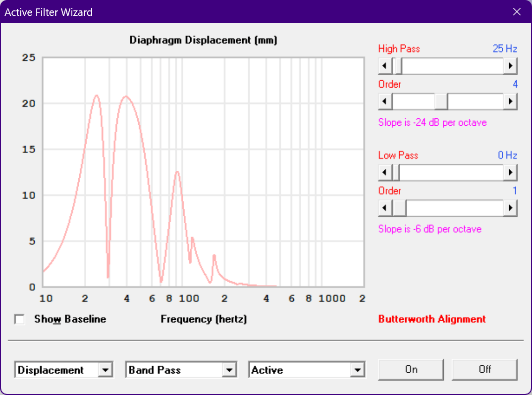Viewport: 532px width, 395px height.
Task: Click the Low Pass Order slider thumb
Action: [399, 208]
